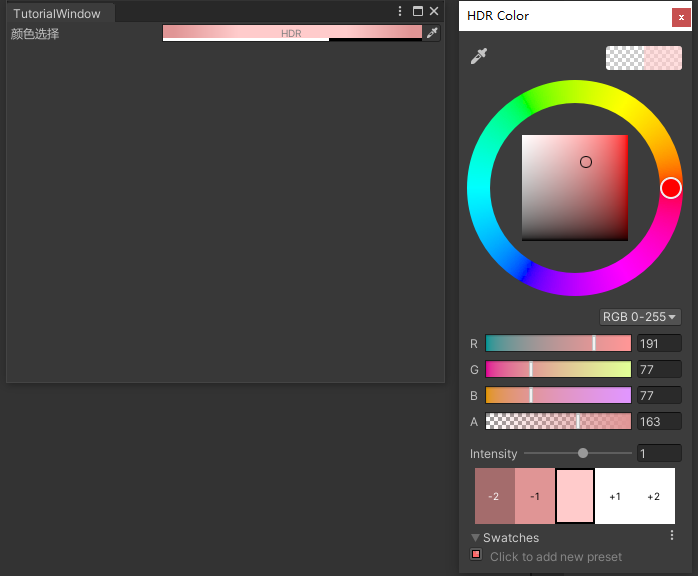
Task: Open the Swatches three-dot menu
Action: tap(672, 535)
